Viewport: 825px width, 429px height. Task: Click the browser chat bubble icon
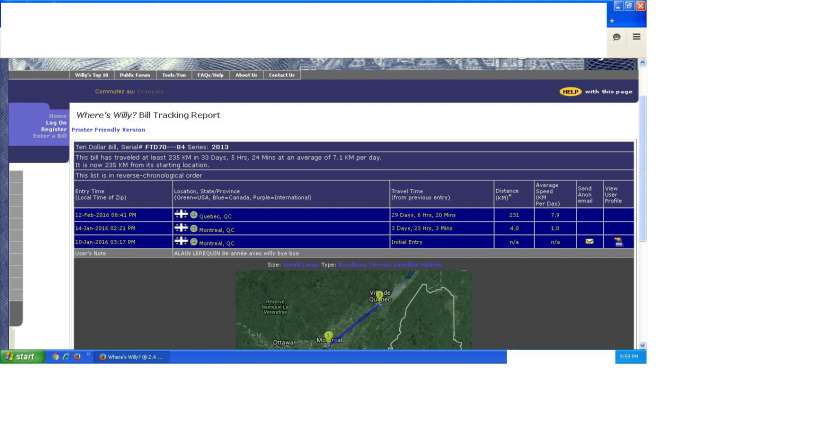point(617,37)
